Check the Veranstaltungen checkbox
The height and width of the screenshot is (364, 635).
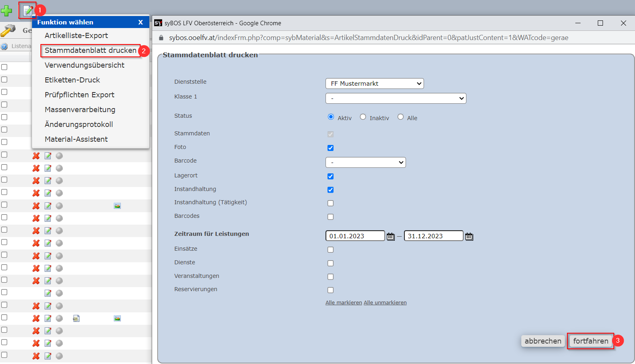point(330,277)
